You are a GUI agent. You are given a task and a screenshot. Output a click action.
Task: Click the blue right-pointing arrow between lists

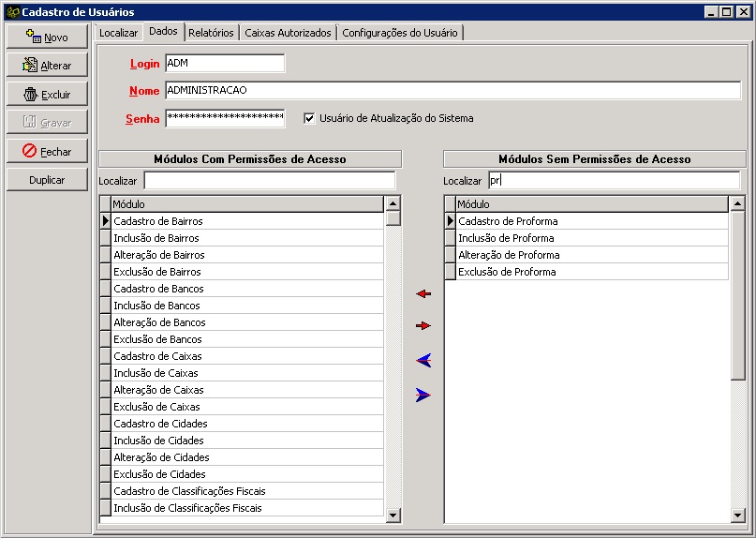(x=423, y=396)
